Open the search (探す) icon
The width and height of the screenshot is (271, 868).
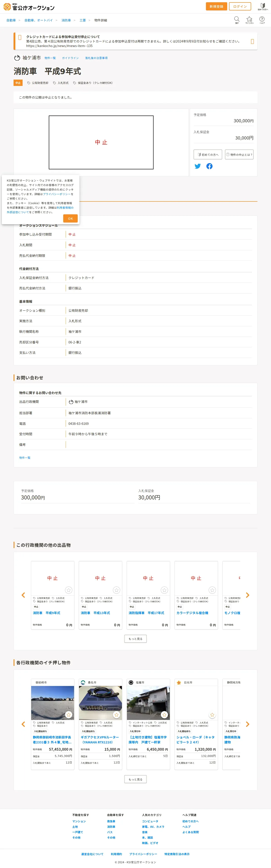pyautogui.click(x=237, y=20)
